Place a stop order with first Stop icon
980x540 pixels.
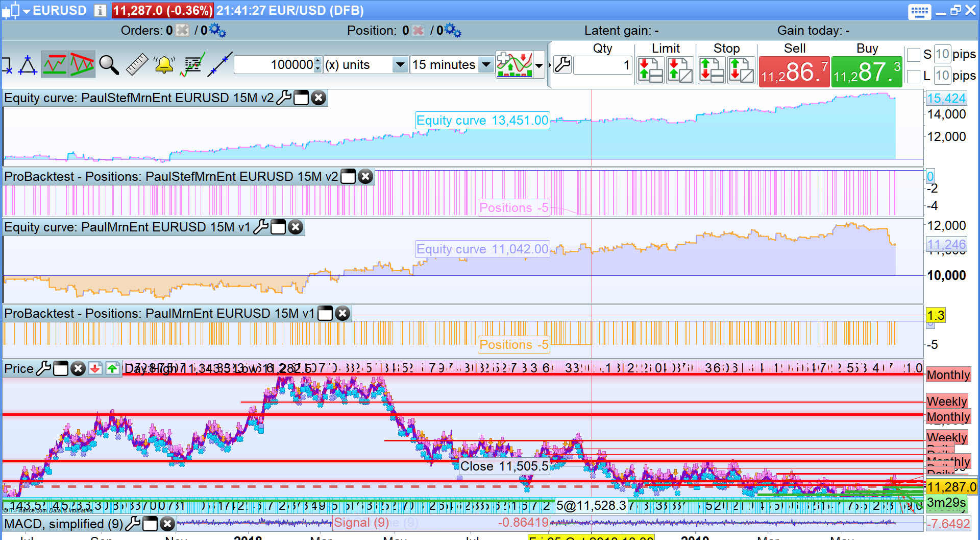tap(712, 71)
